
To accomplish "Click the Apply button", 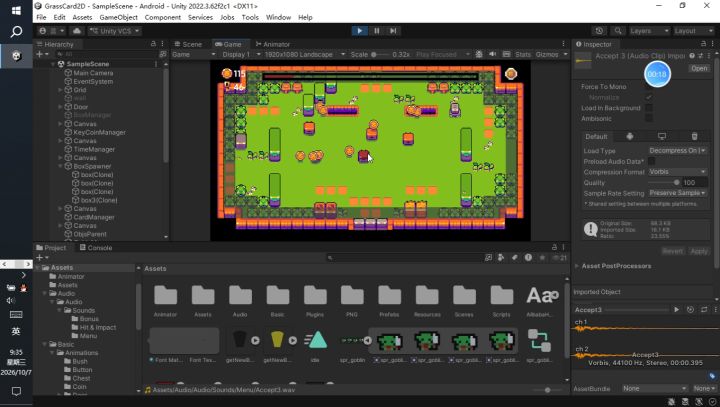I will [x=699, y=251].
